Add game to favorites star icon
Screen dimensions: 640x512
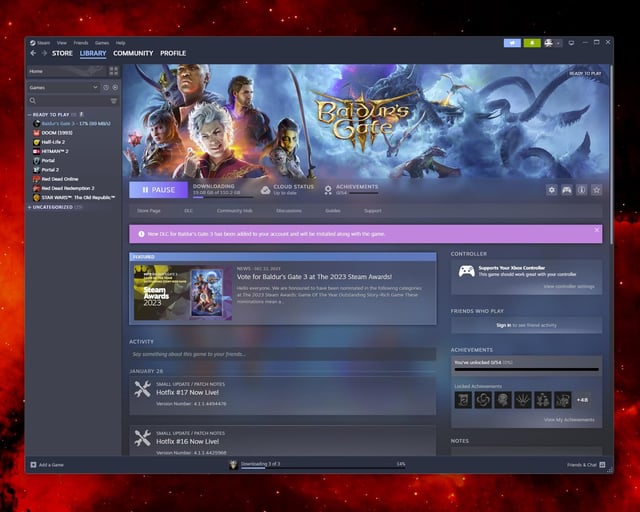pyautogui.click(x=597, y=190)
